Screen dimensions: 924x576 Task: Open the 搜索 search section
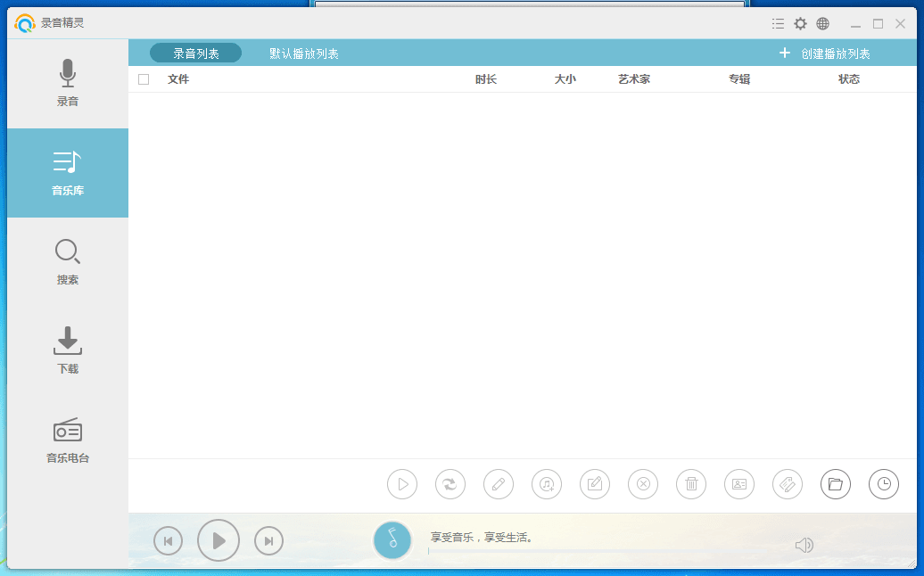point(68,262)
